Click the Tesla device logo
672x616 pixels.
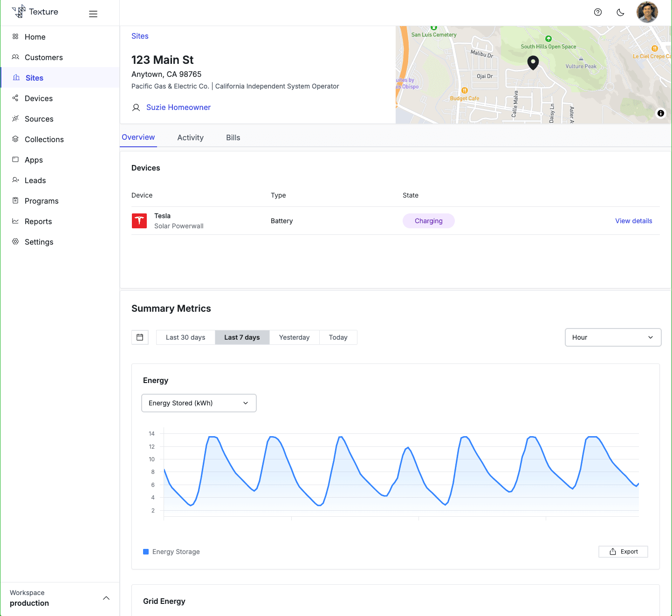[139, 221]
